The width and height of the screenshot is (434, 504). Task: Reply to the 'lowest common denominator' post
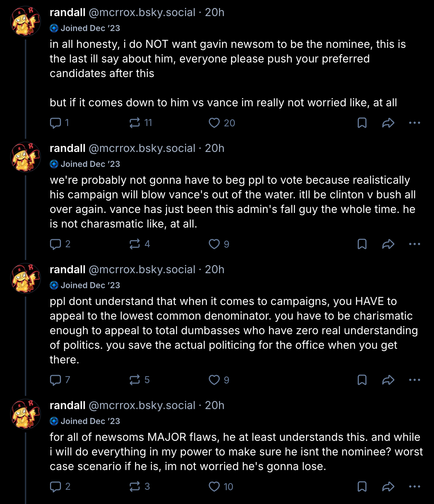[x=55, y=380]
